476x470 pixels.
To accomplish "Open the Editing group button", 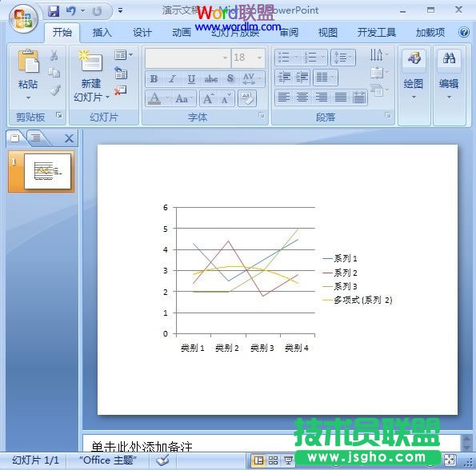I will tap(449, 75).
